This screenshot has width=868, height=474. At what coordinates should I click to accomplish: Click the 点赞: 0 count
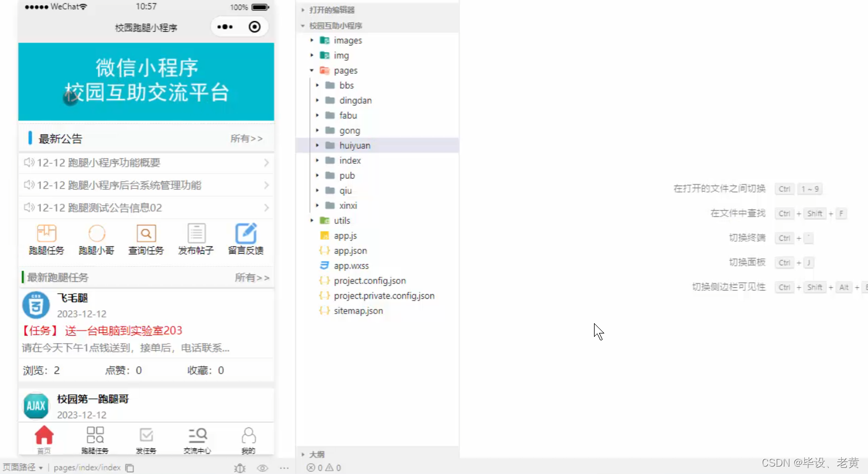point(123,370)
